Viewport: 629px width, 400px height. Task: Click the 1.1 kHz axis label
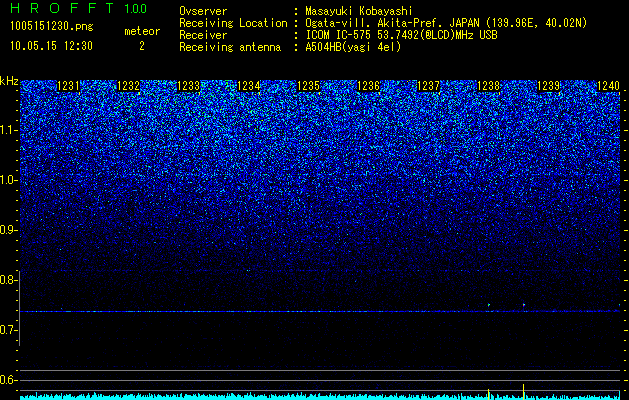(x=8, y=131)
